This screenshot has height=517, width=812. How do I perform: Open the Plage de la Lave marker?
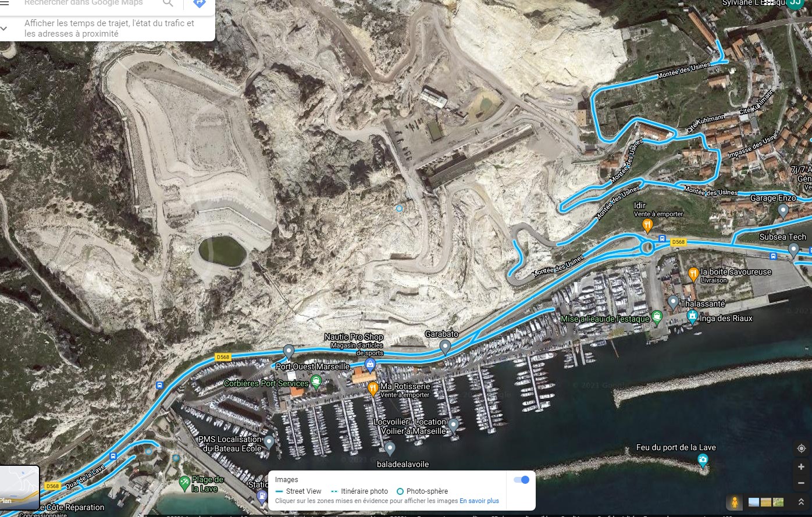point(184,482)
